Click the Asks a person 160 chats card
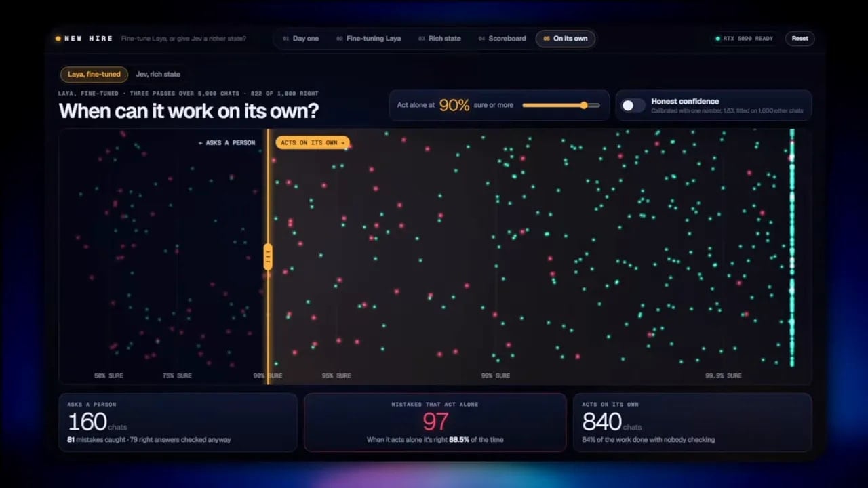 (178, 422)
